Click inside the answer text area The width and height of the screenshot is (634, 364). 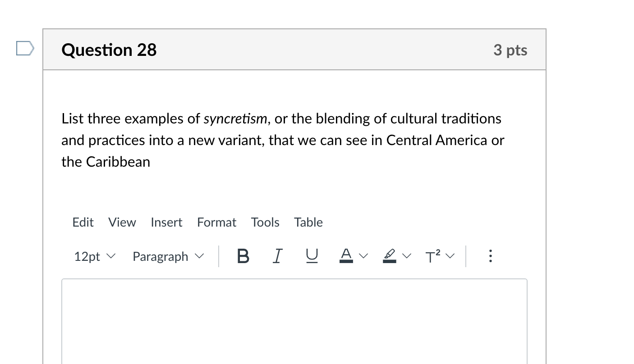point(294,320)
